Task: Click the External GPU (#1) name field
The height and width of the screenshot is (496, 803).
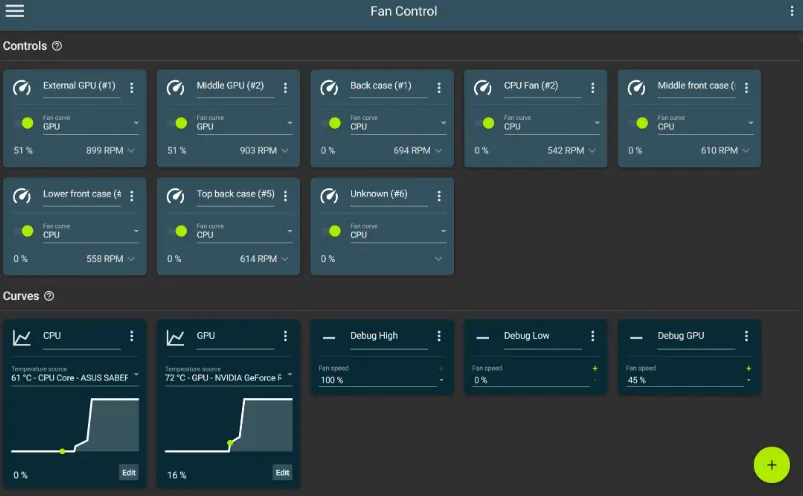Action: [82, 87]
